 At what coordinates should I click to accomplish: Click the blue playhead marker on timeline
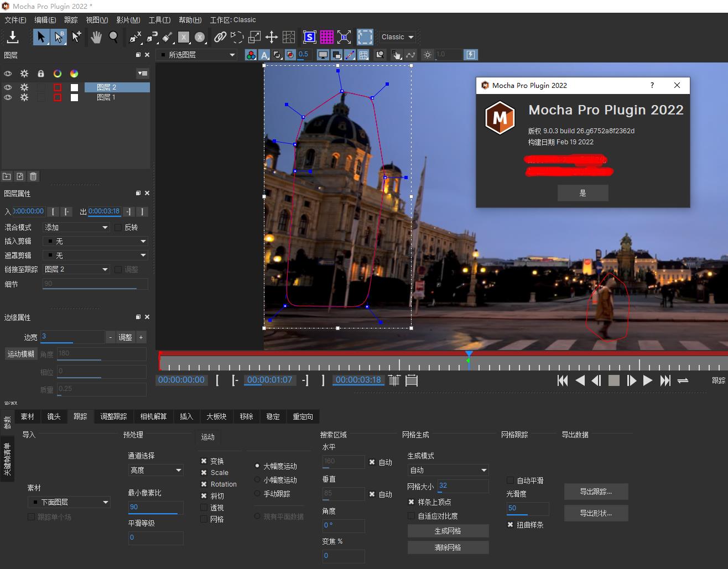469,354
